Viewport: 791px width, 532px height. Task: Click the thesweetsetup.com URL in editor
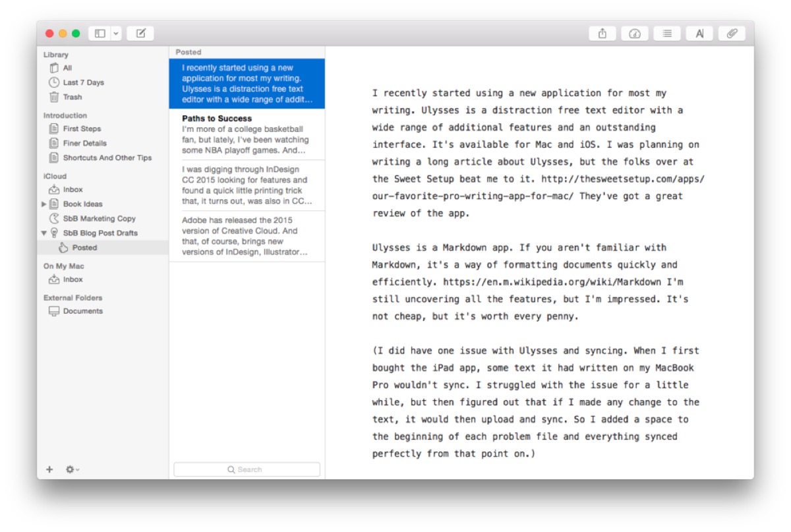click(538, 187)
